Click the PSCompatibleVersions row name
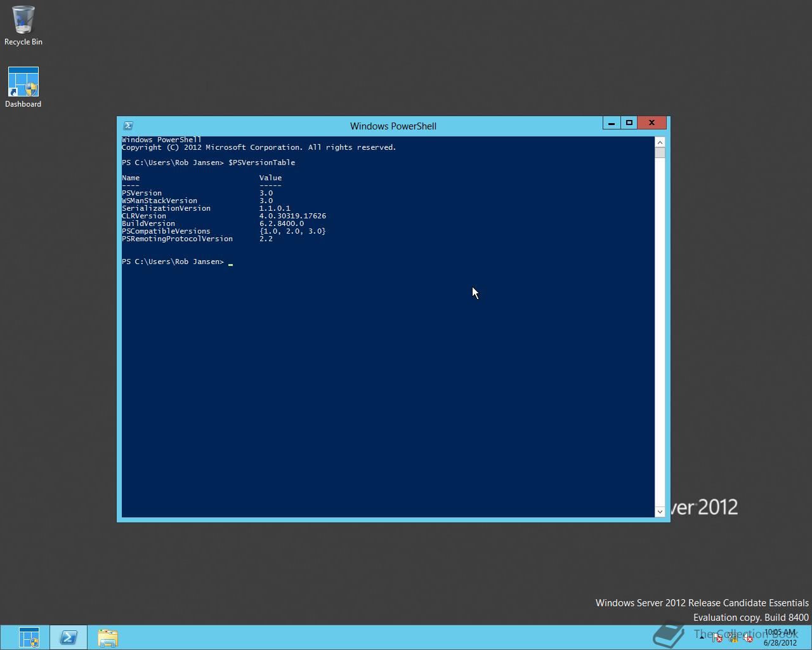 point(166,231)
